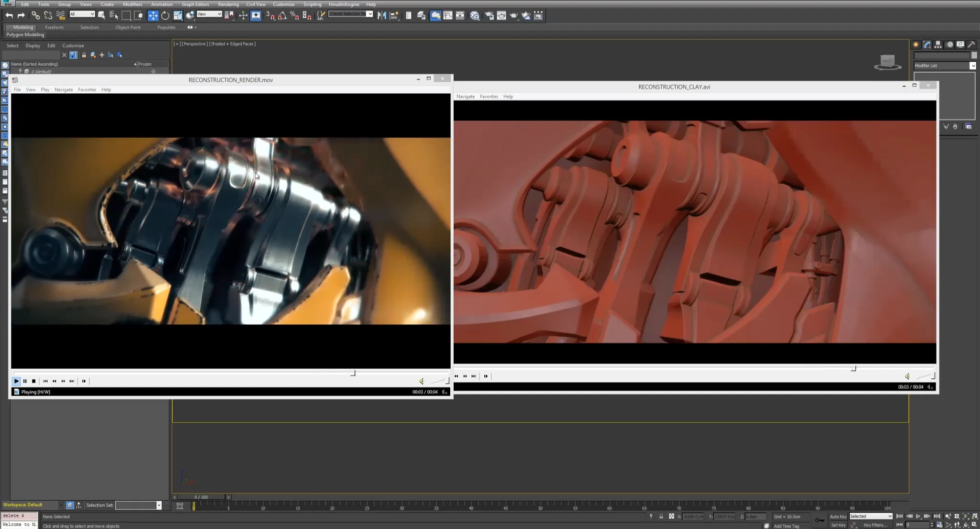The height and width of the screenshot is (529, 980).
Task: Click the Undo arrow in main toolbar
Action: coord(9,16)
